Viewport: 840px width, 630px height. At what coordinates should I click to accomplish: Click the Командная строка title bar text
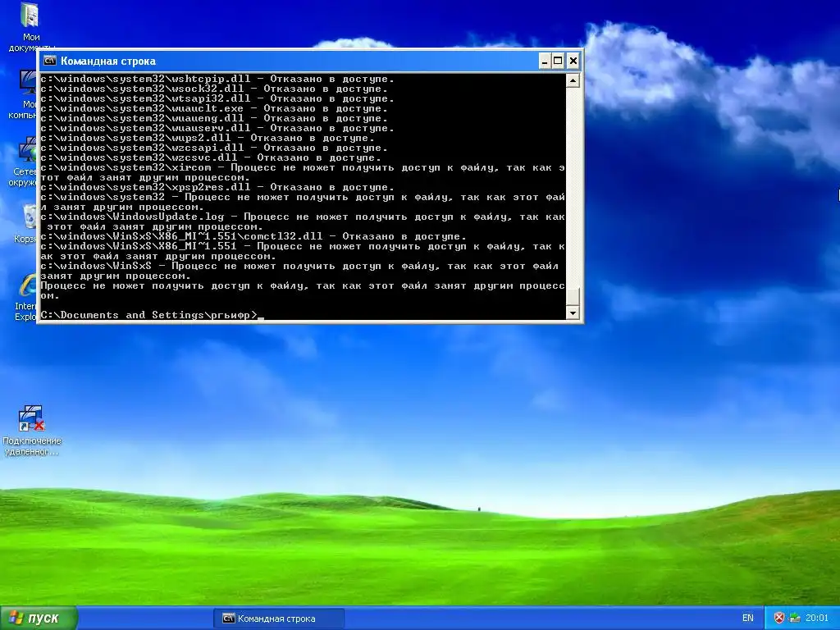(108, 61)
